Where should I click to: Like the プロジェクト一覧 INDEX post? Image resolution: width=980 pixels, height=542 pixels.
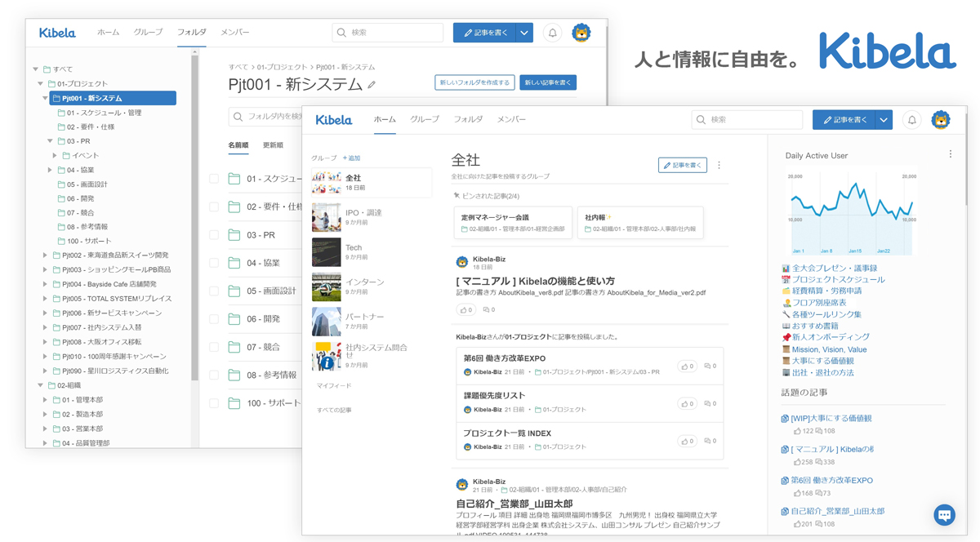click(x=687, y=441)
